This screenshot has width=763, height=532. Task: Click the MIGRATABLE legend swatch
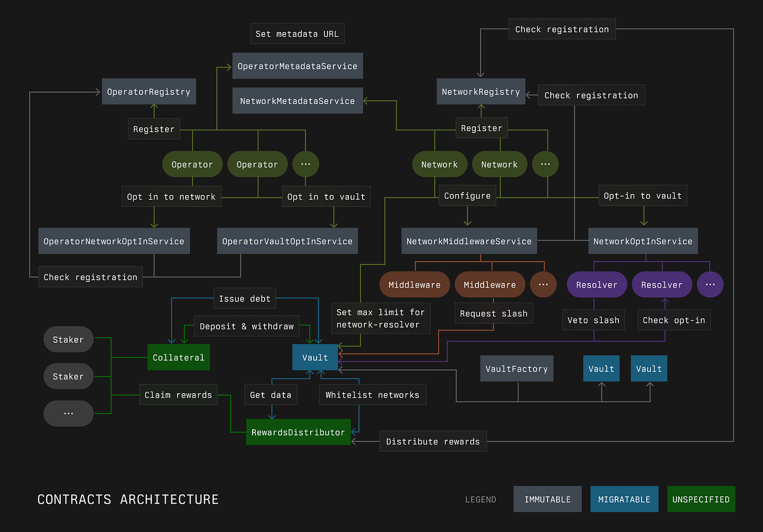coord(625,499)
